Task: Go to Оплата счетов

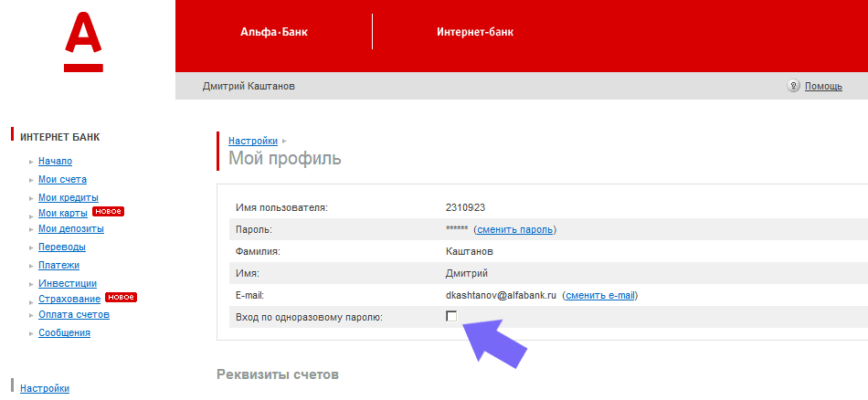Action: 74,314
